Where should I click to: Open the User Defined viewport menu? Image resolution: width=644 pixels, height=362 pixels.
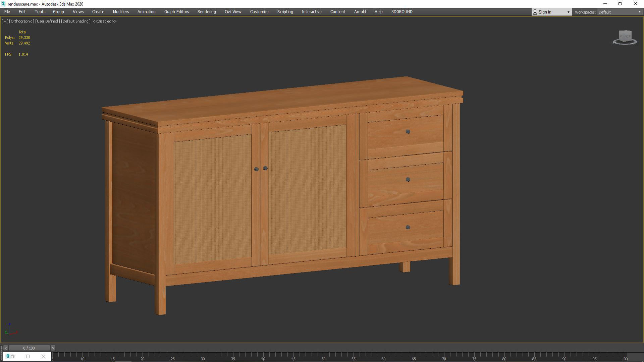[48, 21]
